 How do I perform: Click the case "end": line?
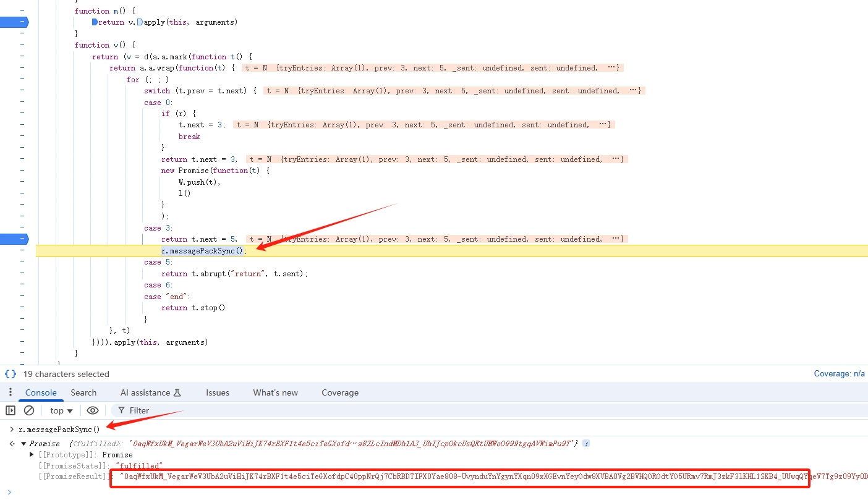[x=168, y=297]
